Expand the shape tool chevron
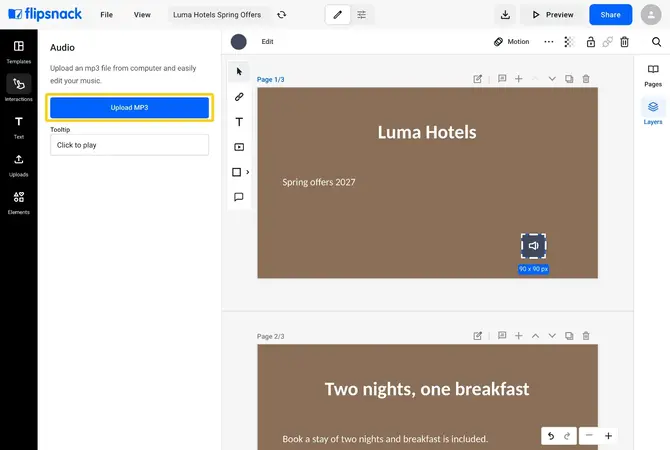670x450 pixels. click(247, 172)
